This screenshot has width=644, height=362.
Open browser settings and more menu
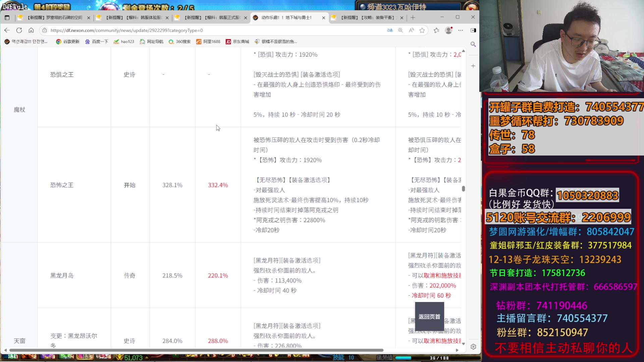[x=461, y=30]
